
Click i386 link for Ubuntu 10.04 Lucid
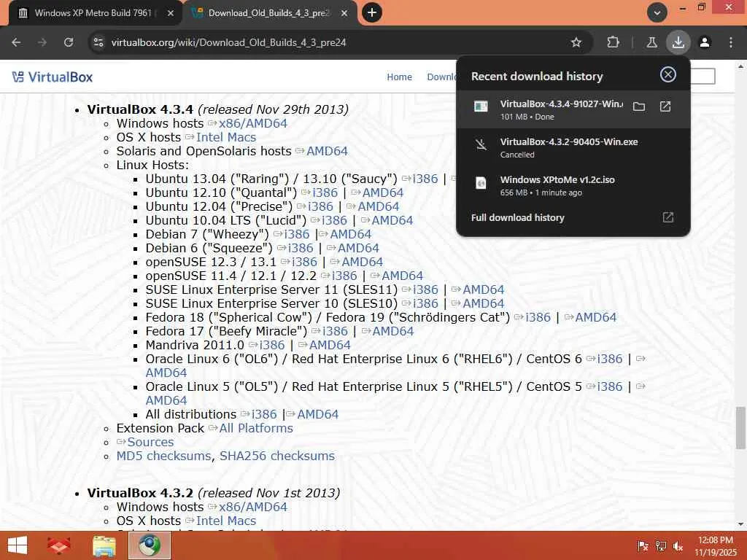click(x=334, y=220)
